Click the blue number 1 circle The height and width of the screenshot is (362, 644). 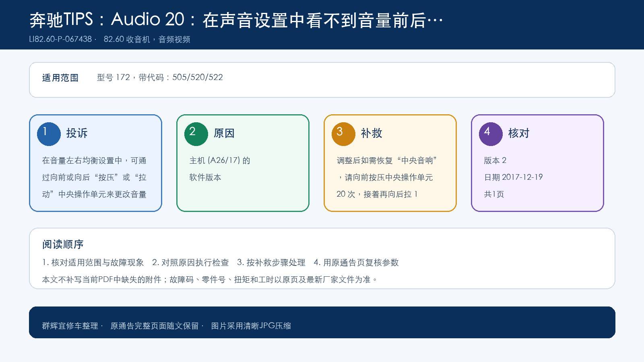pos(49,134)
